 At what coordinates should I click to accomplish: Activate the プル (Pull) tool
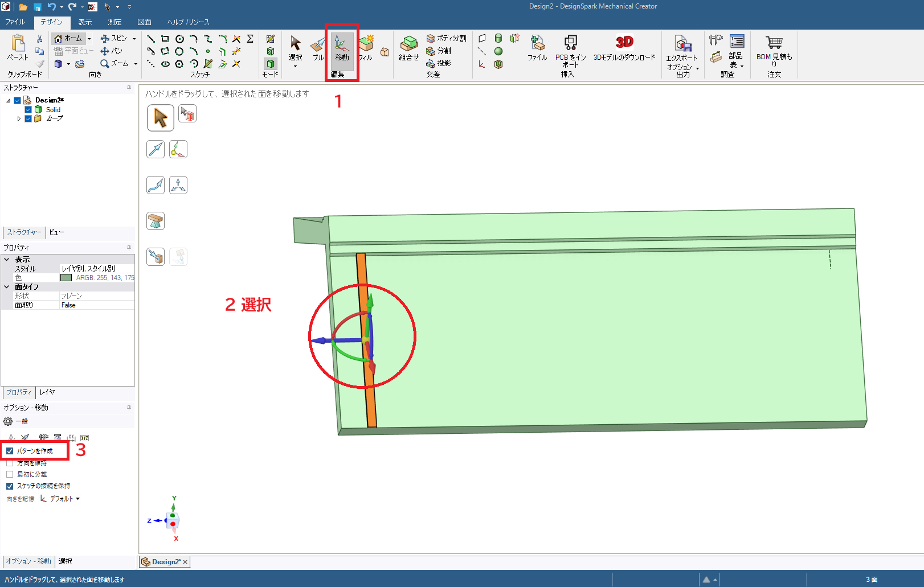pyautogui.click(x=317, y=48)
